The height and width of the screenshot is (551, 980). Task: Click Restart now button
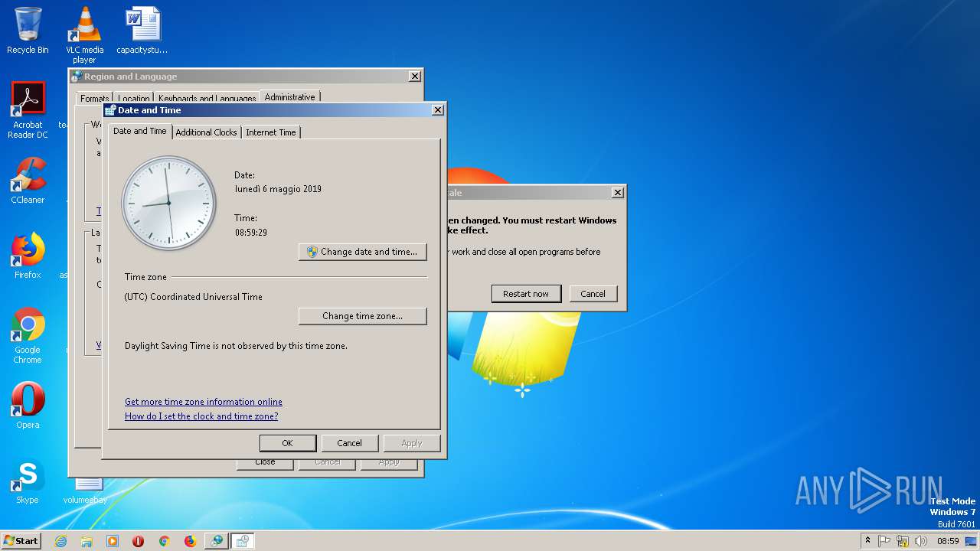click(x=526, y=294)
